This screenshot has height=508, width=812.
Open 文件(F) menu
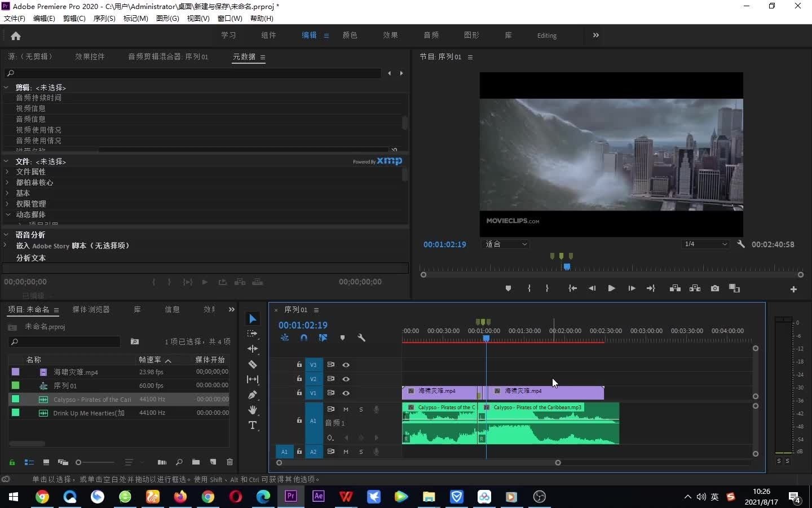(x=14, y=18)
